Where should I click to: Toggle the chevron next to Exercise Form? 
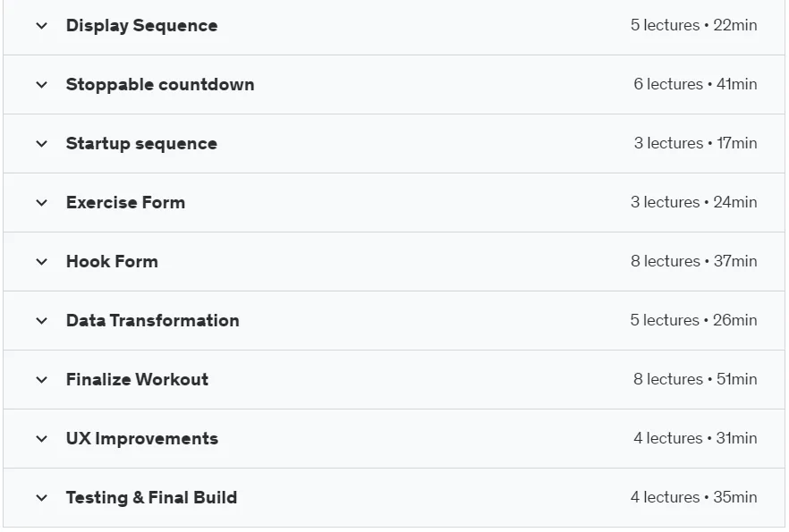pyautogui.click(x=42, y=203)
